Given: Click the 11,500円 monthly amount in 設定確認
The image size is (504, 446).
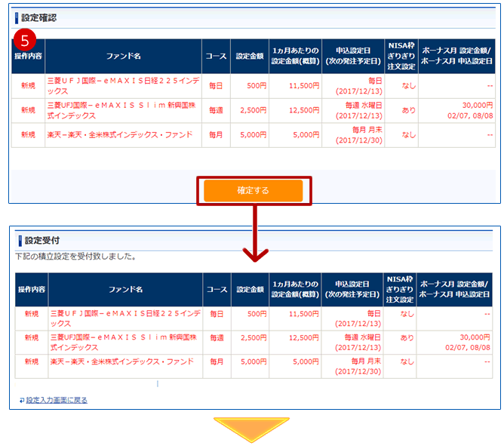Looking at the screenshot, I should click(x=304, y=86).
